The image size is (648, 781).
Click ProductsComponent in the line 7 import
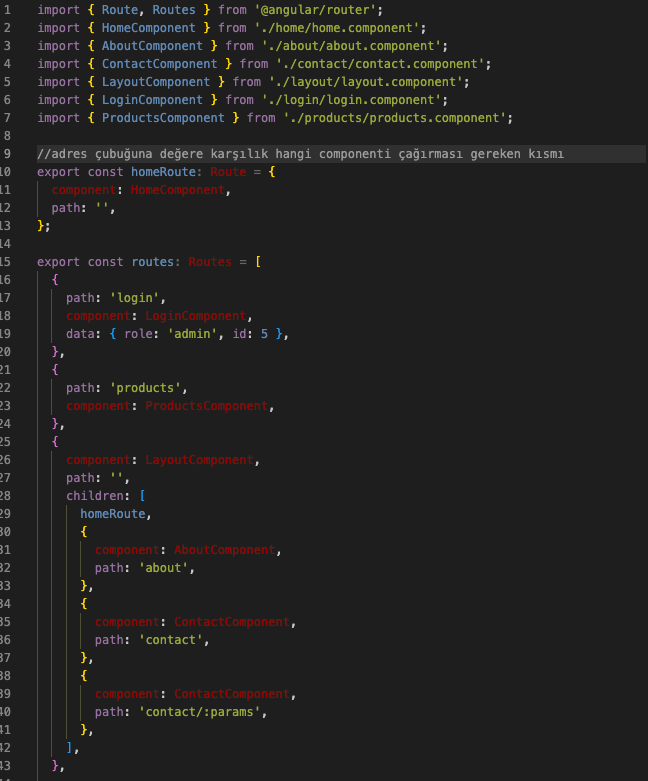coord(163,118)
